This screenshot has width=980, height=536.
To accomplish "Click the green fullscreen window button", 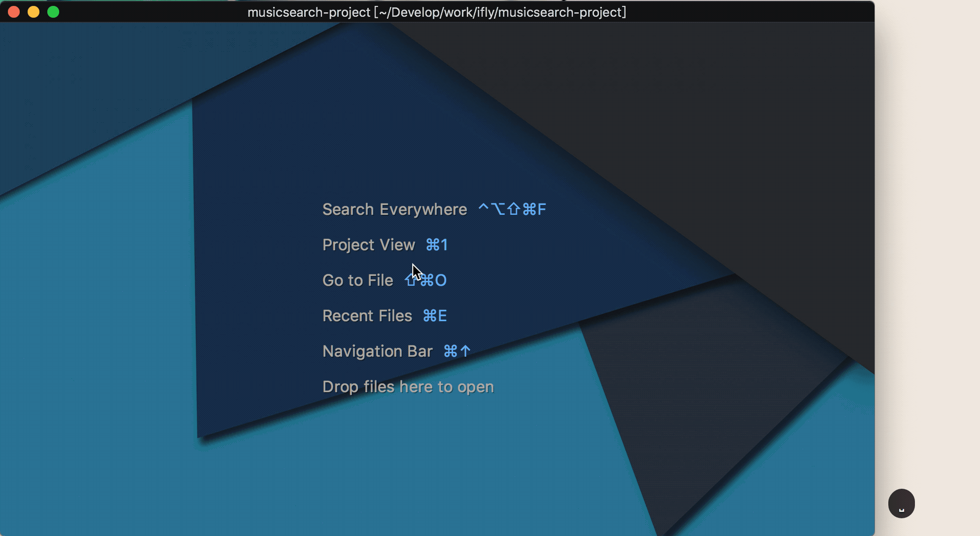I will [x=53, y=12].
